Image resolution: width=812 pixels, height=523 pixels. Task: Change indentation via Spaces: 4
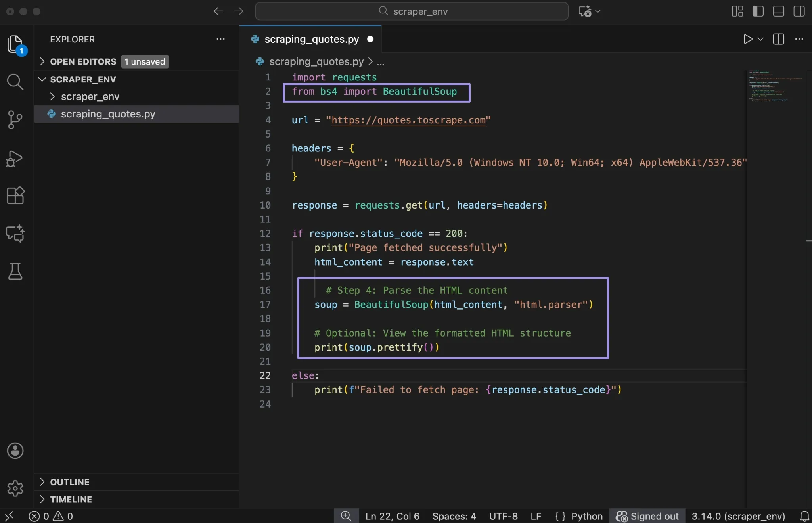click(454, 516)
